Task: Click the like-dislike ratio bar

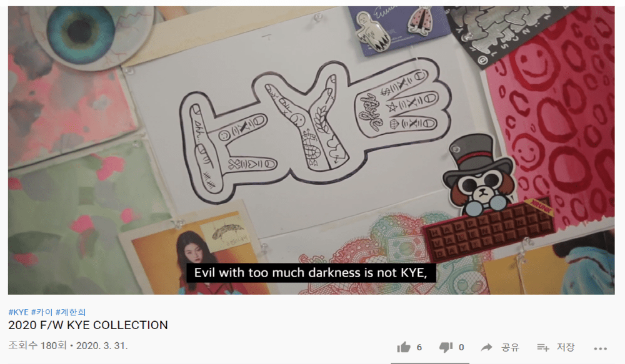Action: (430, 363)
